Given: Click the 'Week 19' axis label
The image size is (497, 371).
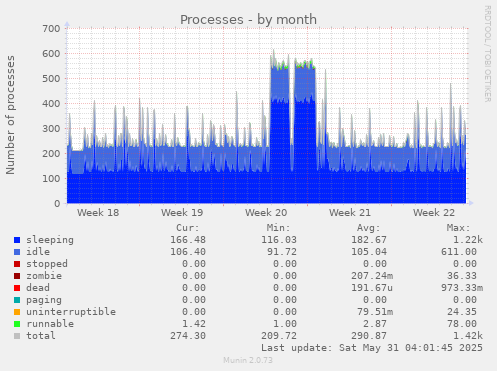Looking at the screenshot, I should [182, 213].
